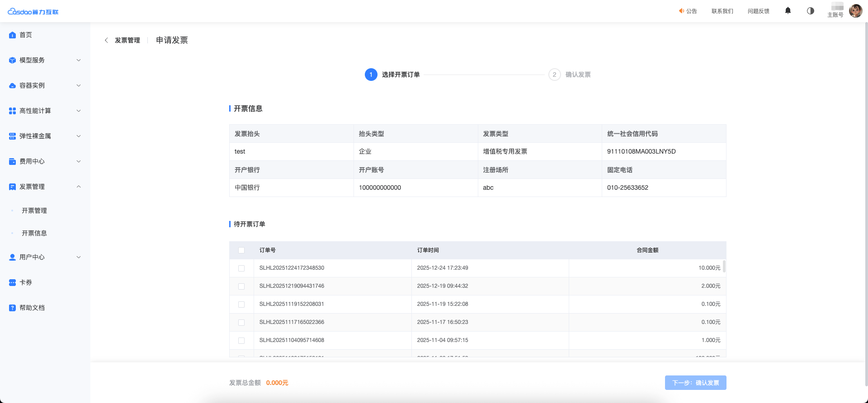Click the 公告 speaker icon
Screen dimensions: 868x403
point(681,11)
